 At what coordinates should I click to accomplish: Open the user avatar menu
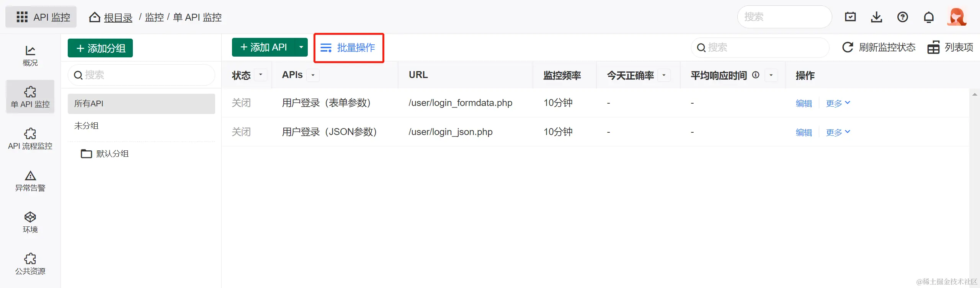tap(957, 17)
